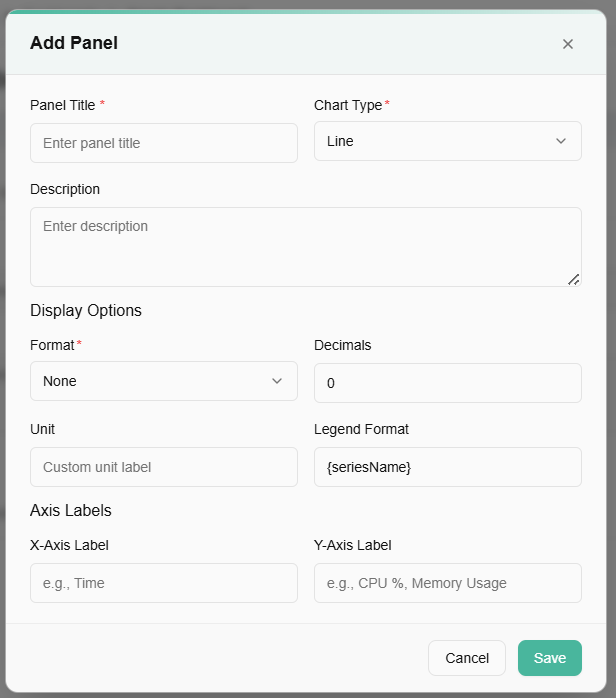Click the Description box resize handle

574,280
